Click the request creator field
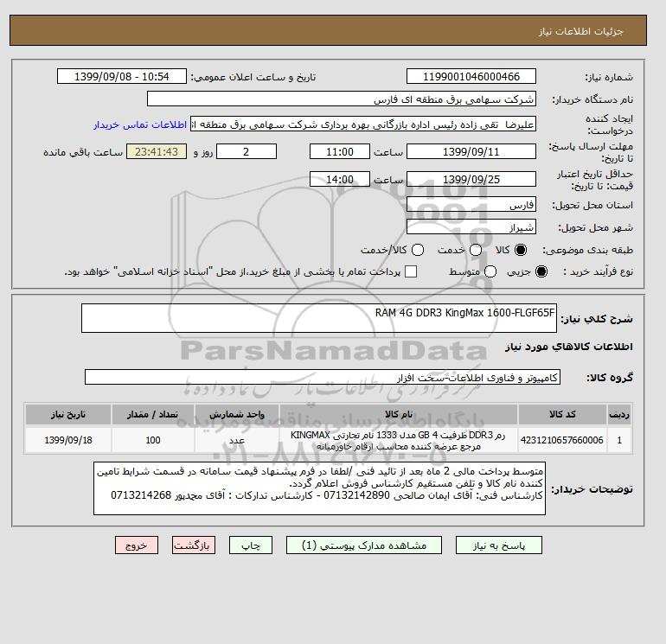The width and height of the screenshot is (666, 644). tap(363, 124)
